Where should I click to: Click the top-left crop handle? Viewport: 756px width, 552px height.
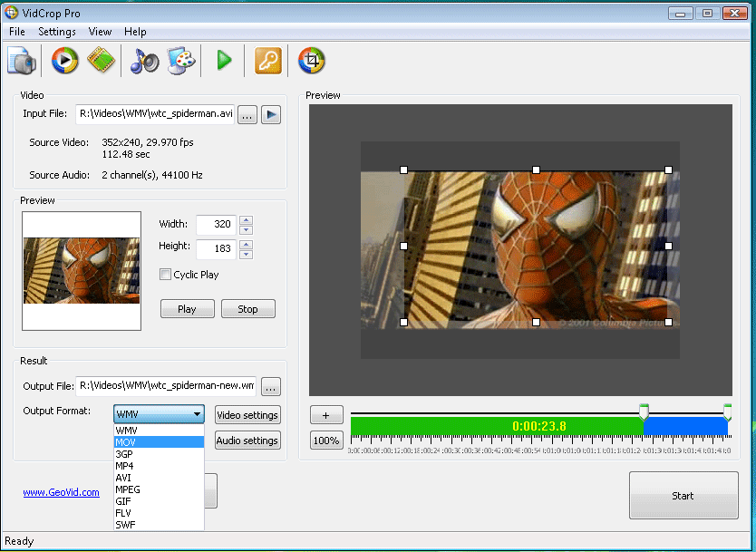(x=404, y=169)
